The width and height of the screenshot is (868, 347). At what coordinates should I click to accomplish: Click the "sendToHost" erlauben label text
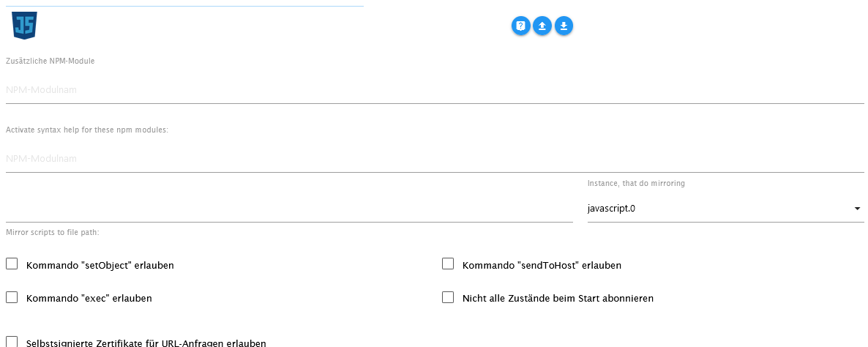click(542, 266)
